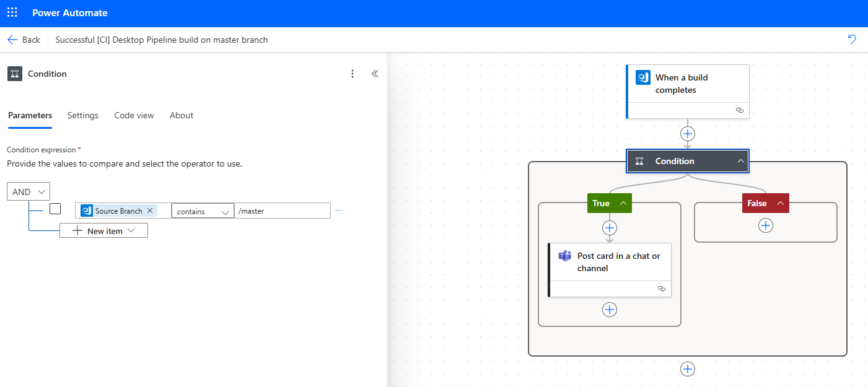Switch to the Code view tab

134,115
